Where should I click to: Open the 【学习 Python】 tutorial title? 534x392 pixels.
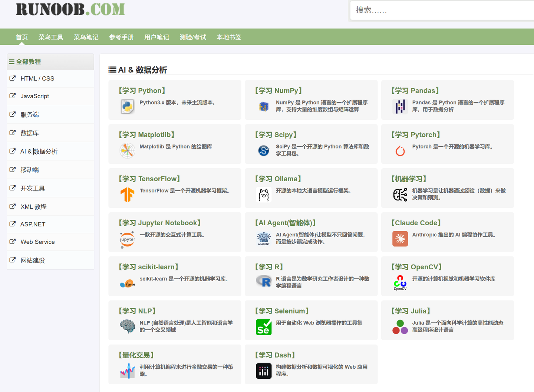click(142, 91)
